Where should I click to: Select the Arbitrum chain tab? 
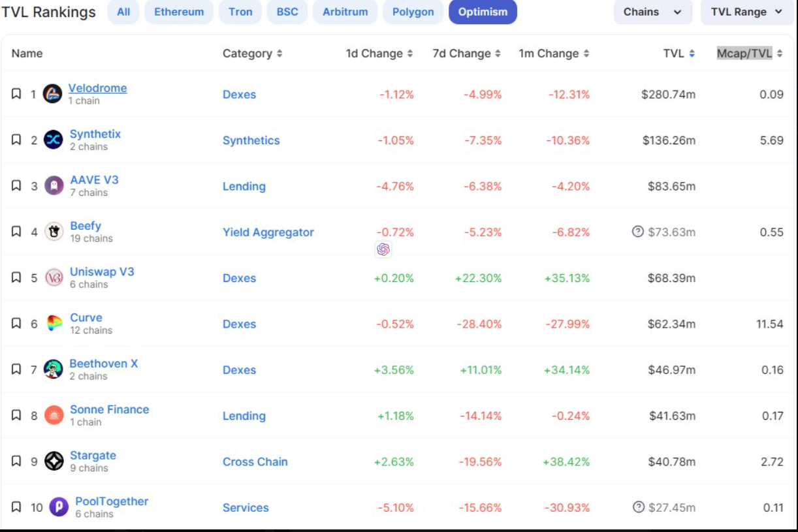345,12
